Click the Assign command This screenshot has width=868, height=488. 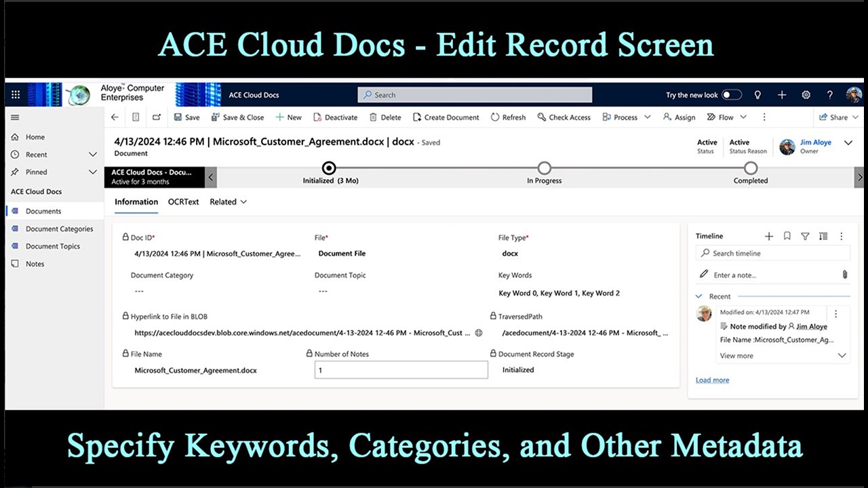[679, 117]
